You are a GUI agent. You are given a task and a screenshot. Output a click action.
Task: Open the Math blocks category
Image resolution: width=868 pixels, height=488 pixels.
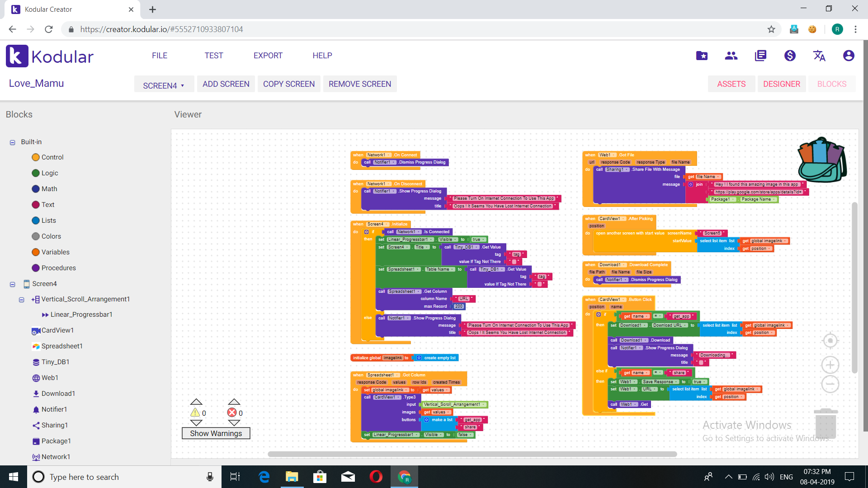click(x=44, y=189)
